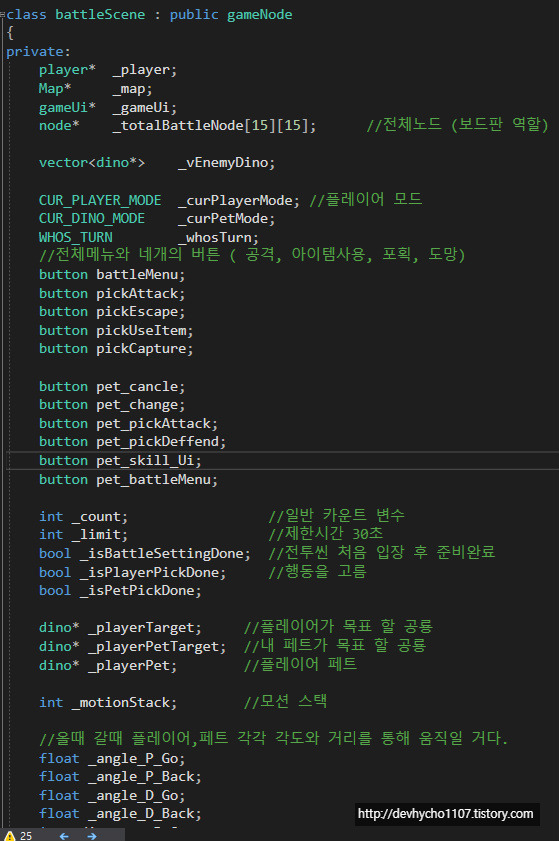
Task: Click the _isPetPickDone variable
Action: pyautogui.click(x=141, y=591)
